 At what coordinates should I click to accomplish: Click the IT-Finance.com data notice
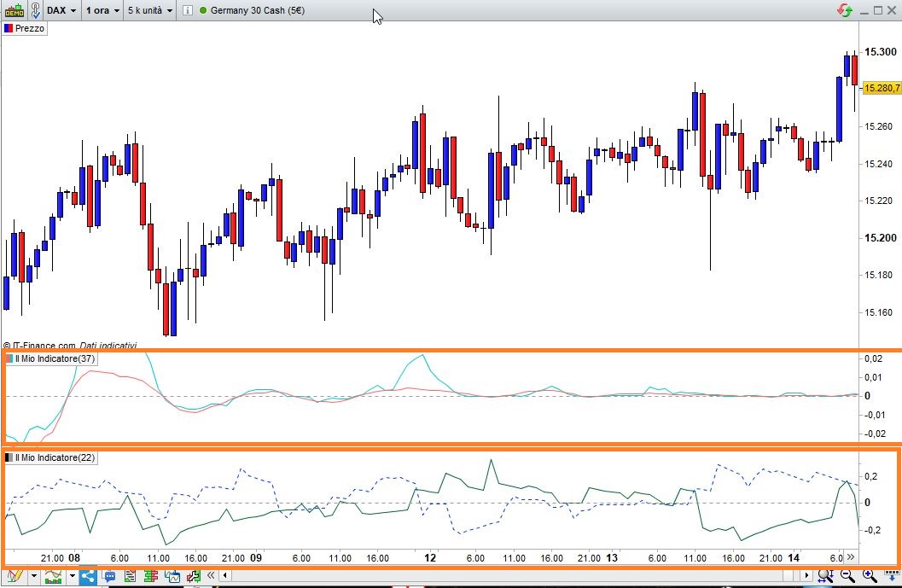point(70,346)
